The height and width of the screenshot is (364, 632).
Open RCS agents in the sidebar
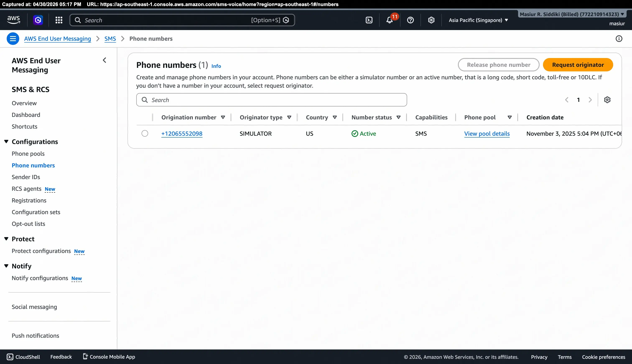coord(26,189)
